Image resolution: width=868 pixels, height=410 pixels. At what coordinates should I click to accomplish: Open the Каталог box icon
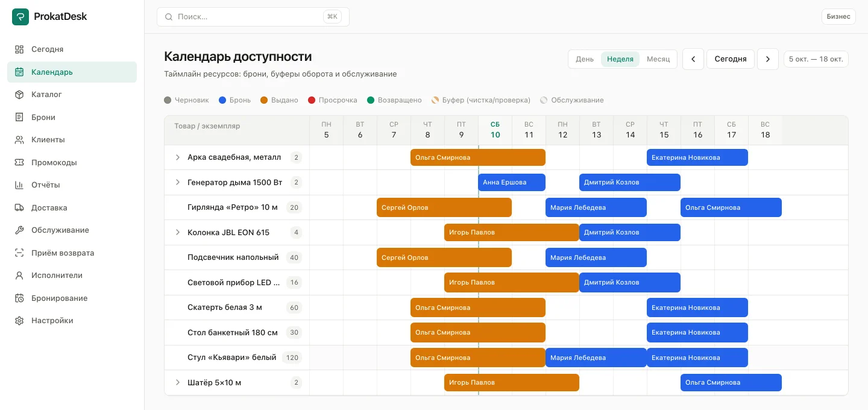click(x=19, y=95)
